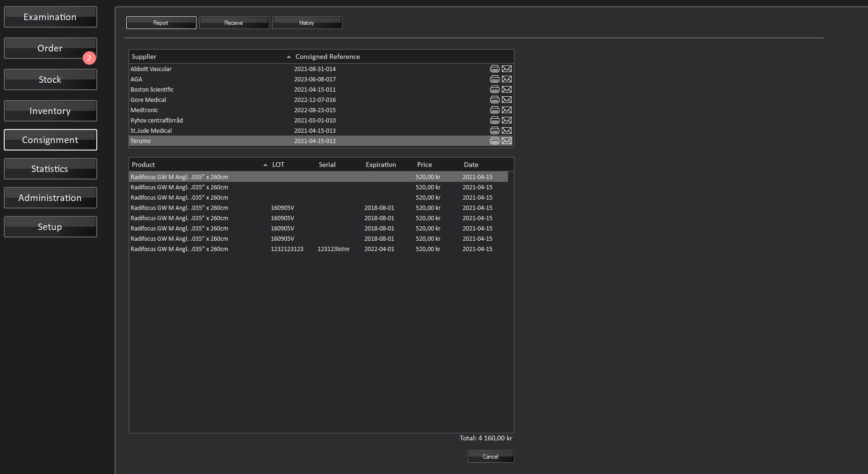Print the St.Jude Medical report

coord(494,130)
